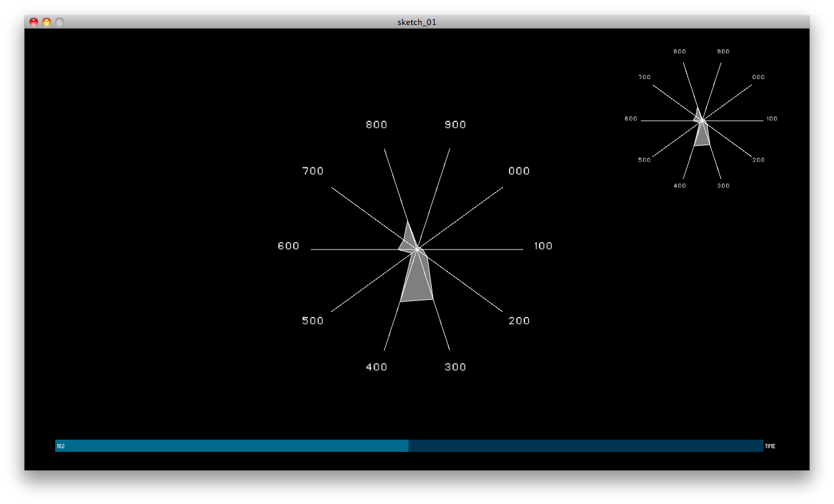
Task: Click the 500 axis label on large chart
Action: click(x=313, y=321)
